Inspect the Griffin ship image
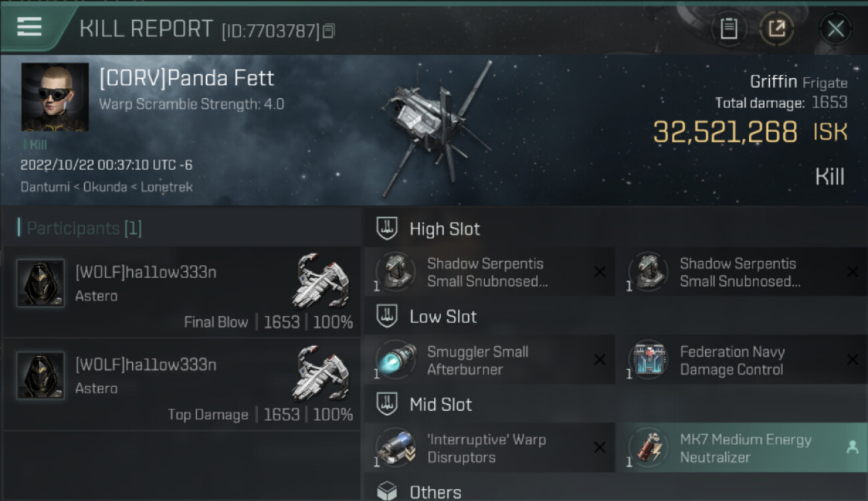 tap(434, 127)
